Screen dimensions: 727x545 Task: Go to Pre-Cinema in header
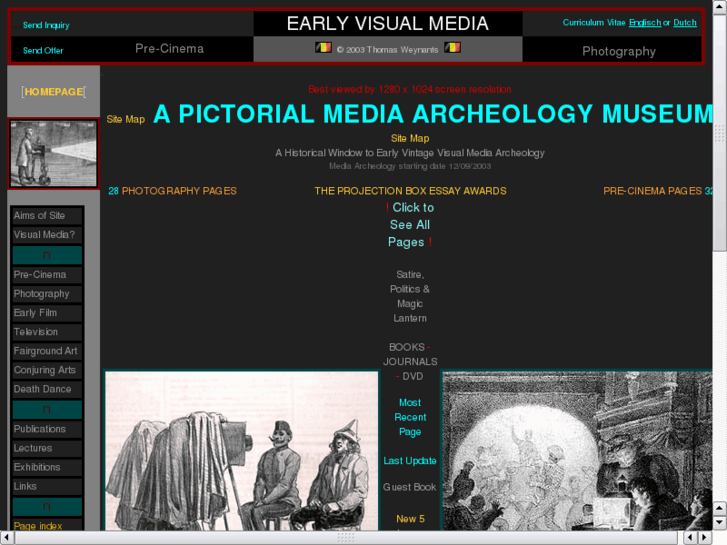tap(170, 49)
